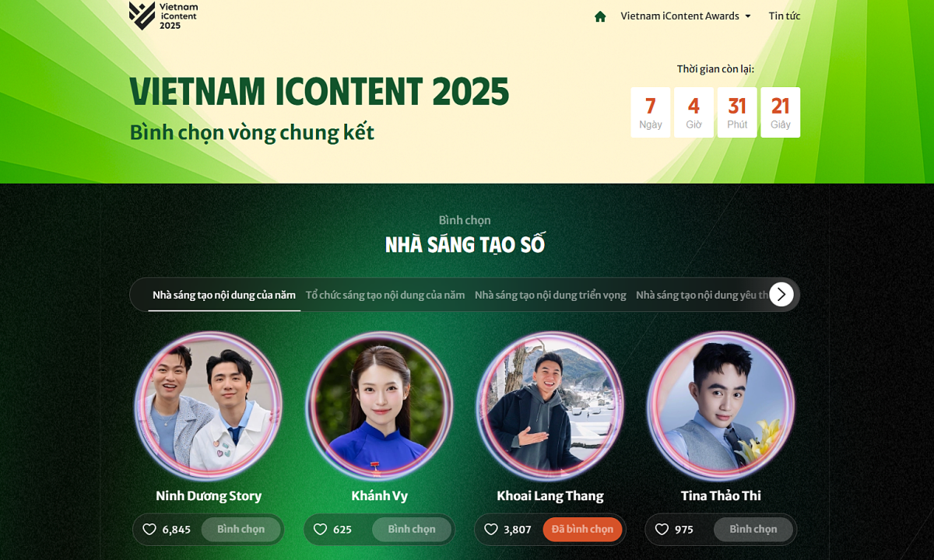
Task: Open Khánh Vy circular portrait
Action: (379, 405)
